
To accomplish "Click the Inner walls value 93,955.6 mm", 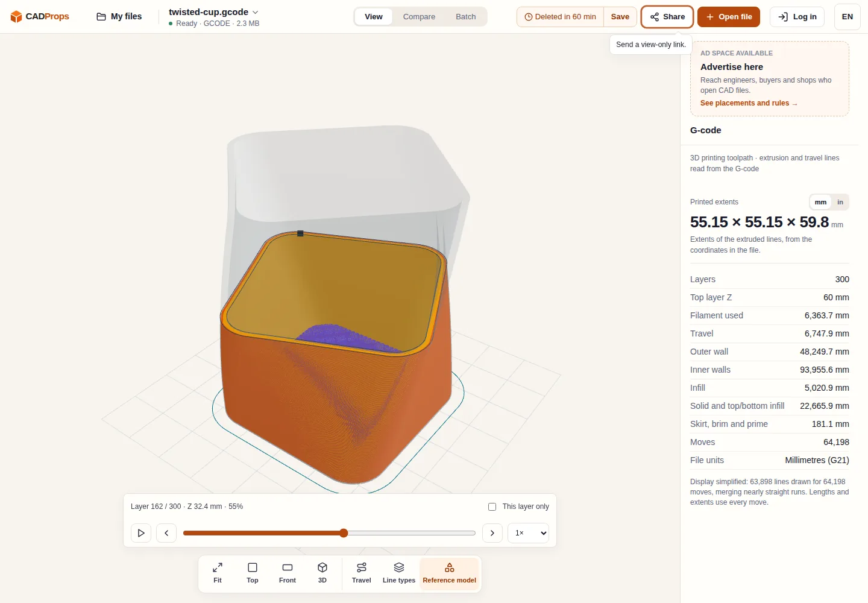I will coord(825,370).
